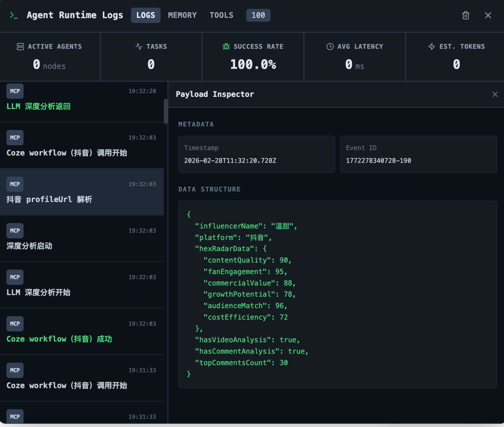
Task: Select the LOGS tab
Action: (146, 15)
